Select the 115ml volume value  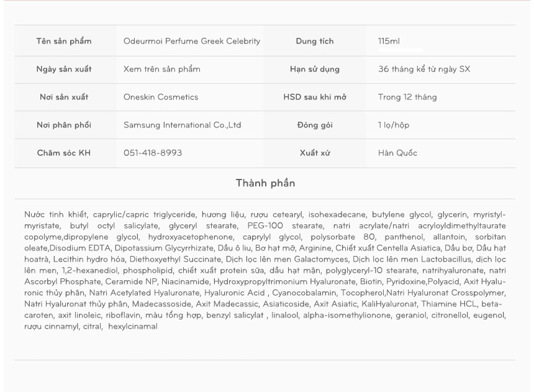pyautogui.click(x=389, y=42)
